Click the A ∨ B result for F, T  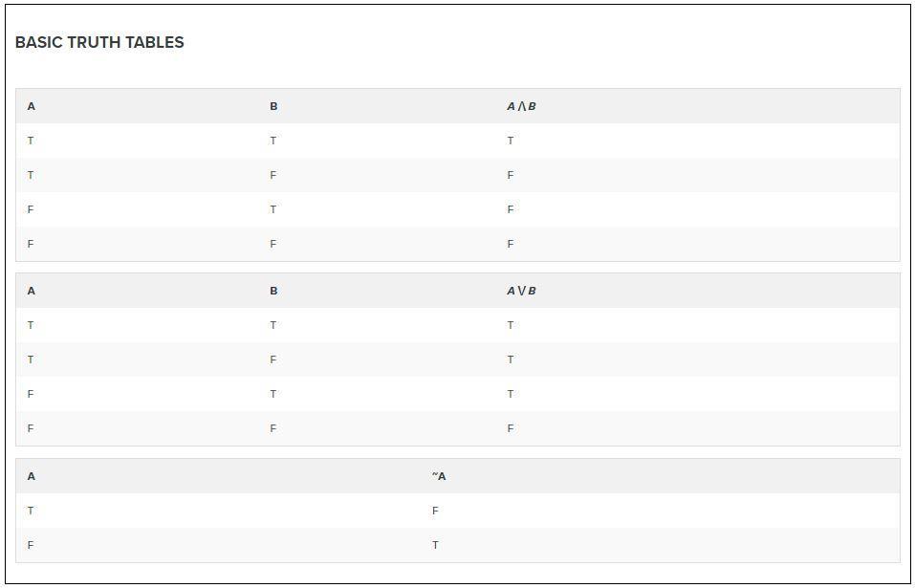tap(511, 394)
